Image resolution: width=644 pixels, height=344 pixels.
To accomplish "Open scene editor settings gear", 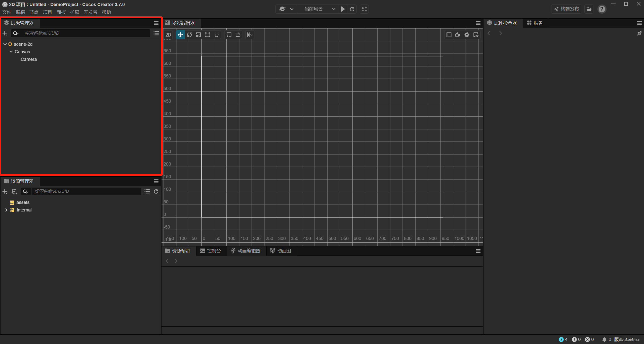I will [467, 35].
